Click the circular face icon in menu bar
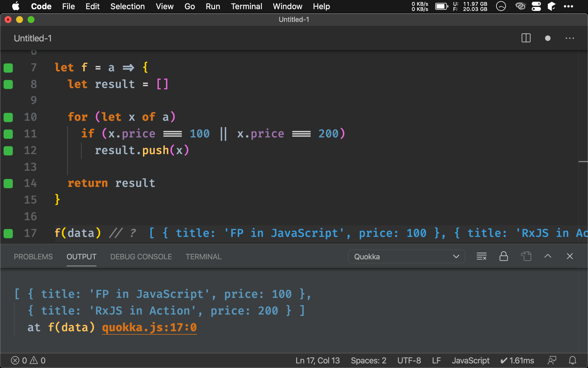The height and width of the screenshot is (368, 588). tap(501, 6)
